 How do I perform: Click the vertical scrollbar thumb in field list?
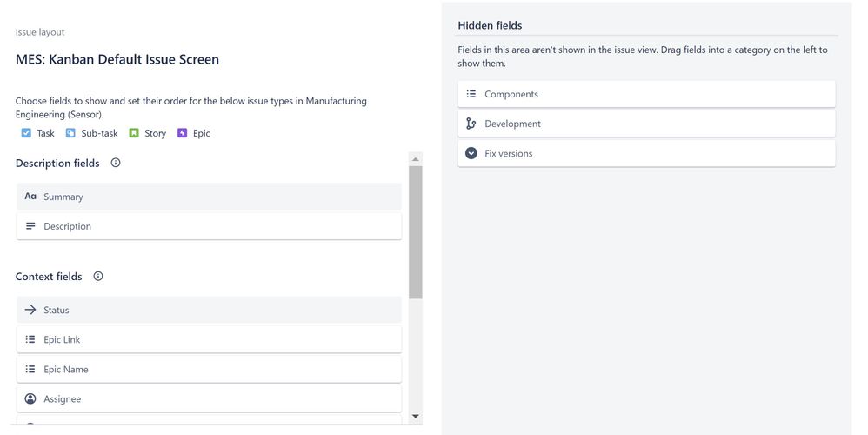416,232
